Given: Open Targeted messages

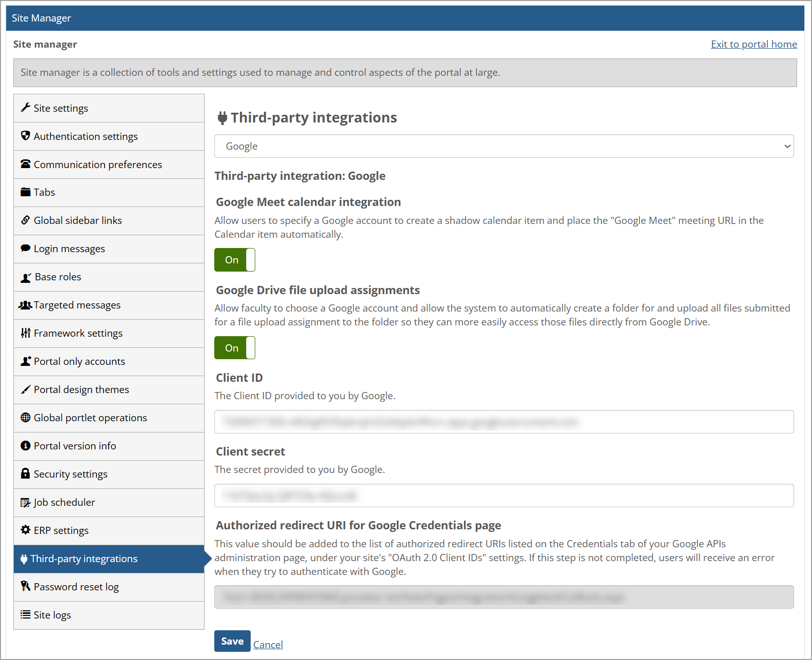Looking at the screenshot, I should [x=109, y=305].
